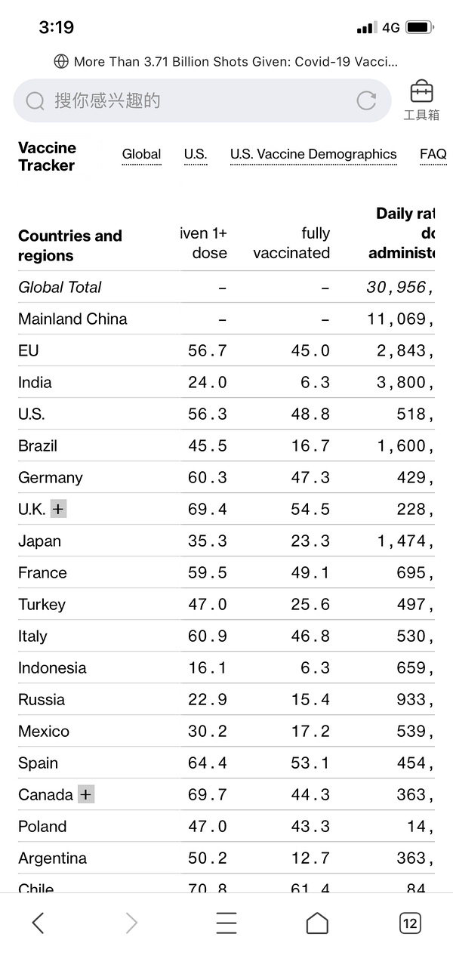Screen dimensions: 453x980
Task: Sort by the Countries and regions column
Action: tap(69, 245)
